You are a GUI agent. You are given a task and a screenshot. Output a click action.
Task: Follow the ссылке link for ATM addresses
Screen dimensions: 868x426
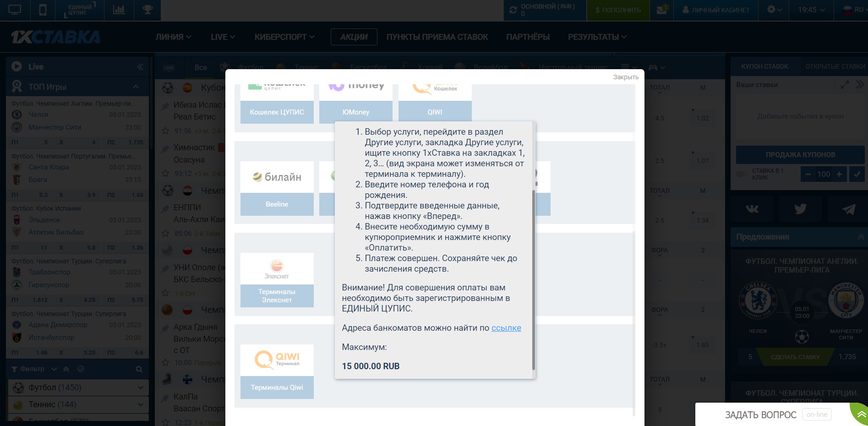click(506, 328)
